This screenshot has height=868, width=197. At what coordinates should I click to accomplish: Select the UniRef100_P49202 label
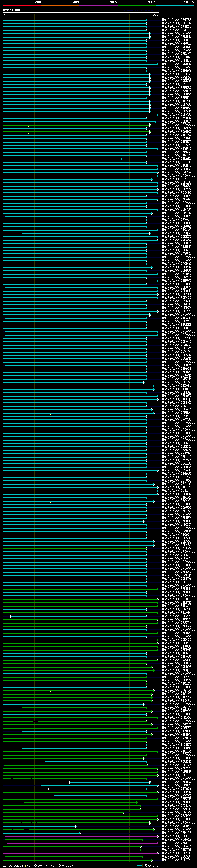(177, 230)
